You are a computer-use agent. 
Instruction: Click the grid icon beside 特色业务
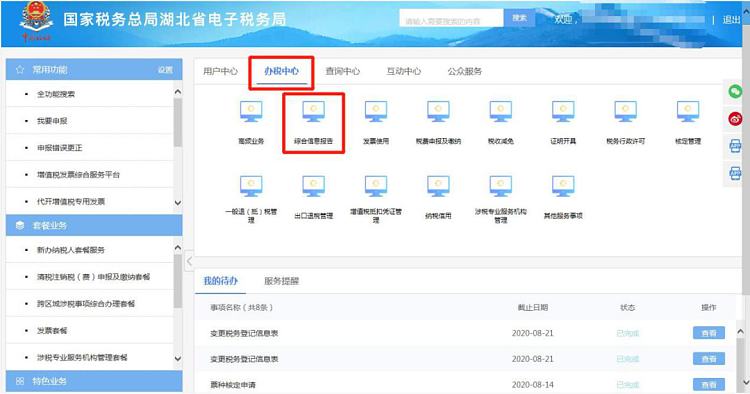pos(20,381)
